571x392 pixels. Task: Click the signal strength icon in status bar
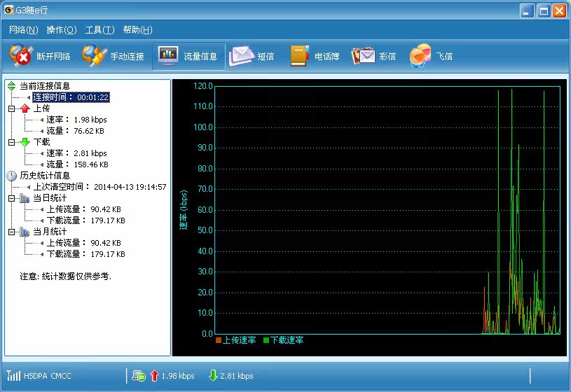coord(13,376)
